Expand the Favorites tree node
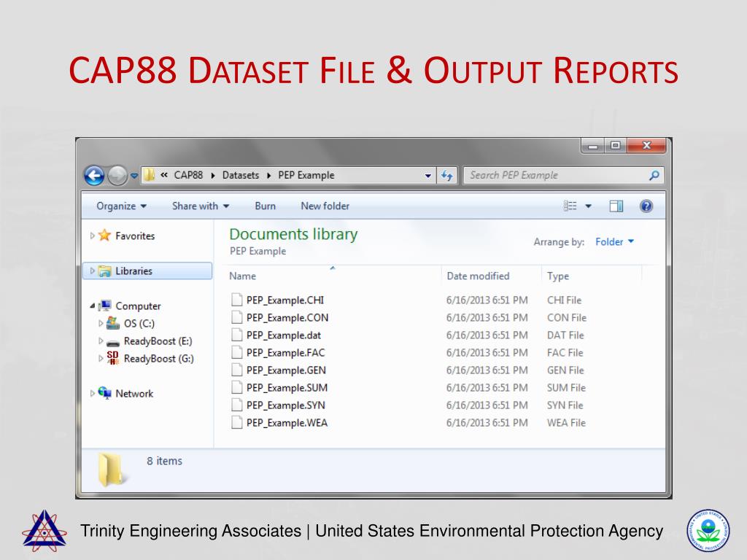The image size is (747, 560). point(93,236)
